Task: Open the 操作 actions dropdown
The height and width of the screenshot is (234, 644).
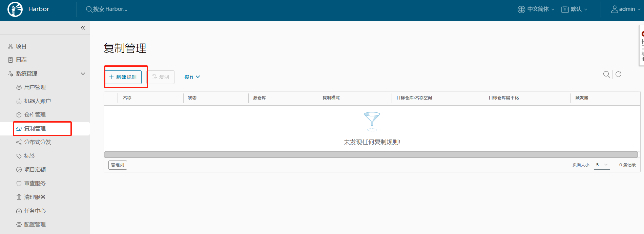Action: (x=192, y=77)
